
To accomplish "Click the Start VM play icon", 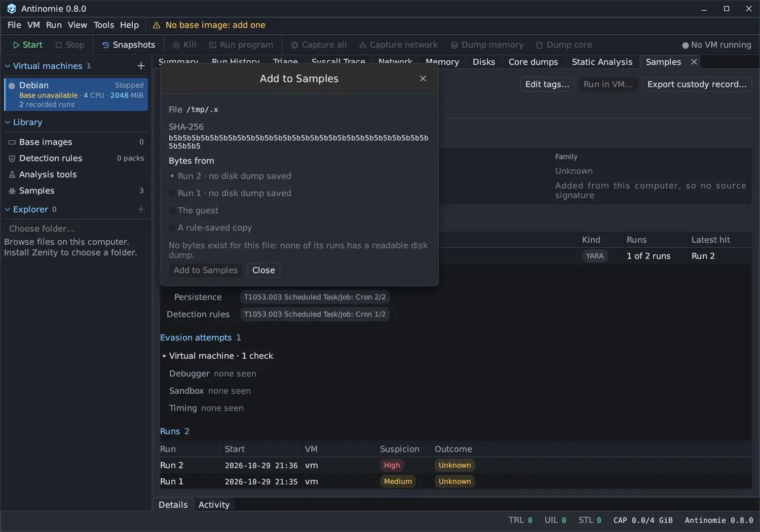I will pyautogui.click(x=16, y=45).
